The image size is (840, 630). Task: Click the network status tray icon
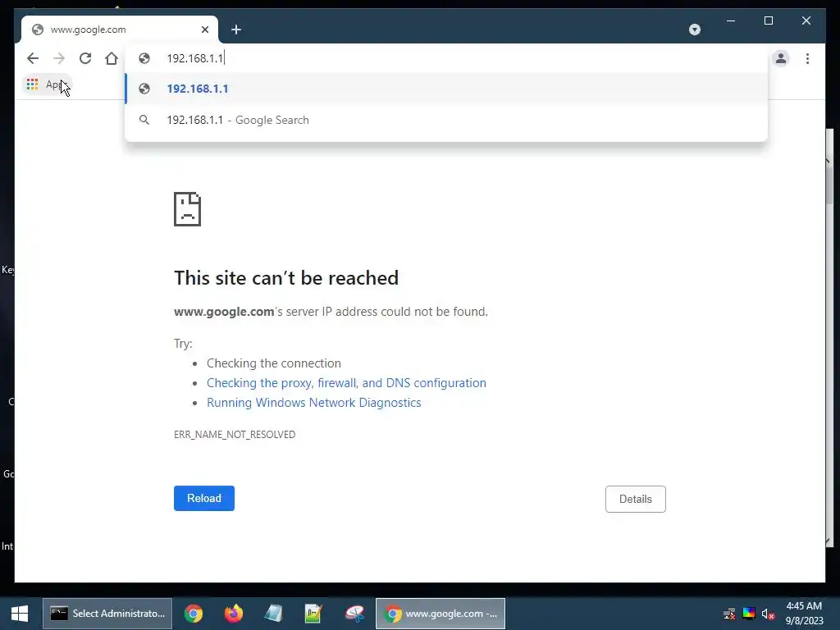click(x=729, y=614)
